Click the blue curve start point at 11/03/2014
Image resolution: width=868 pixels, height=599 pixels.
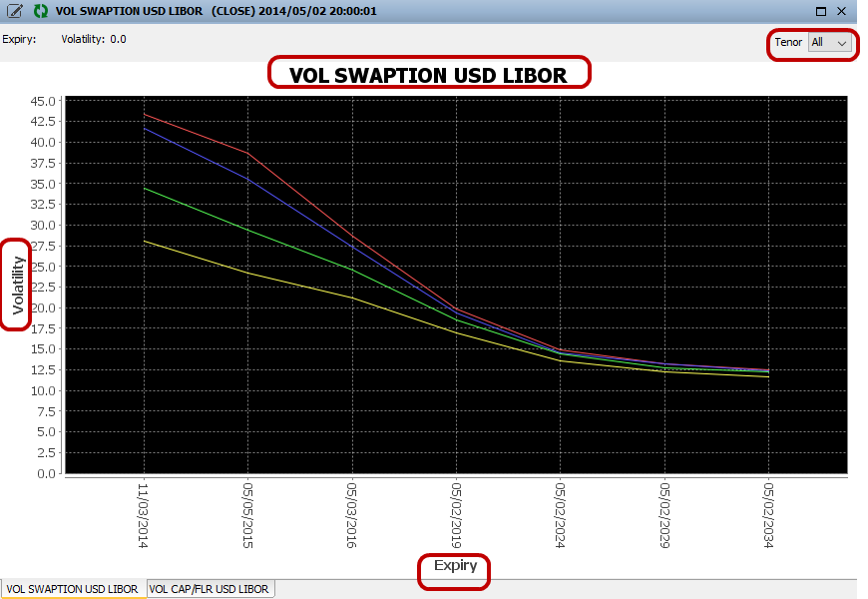pyautogui.click(x=145, y=129)
